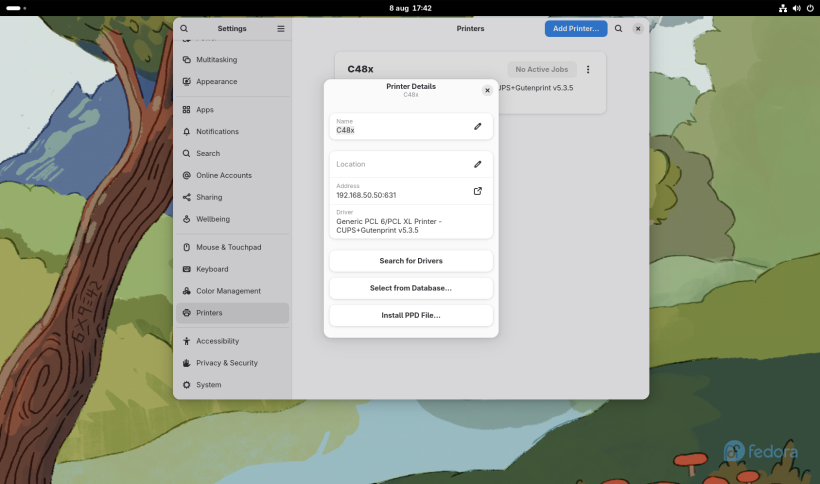
Task: Select Privacy & Security in the sidebar
Action: 232,363
